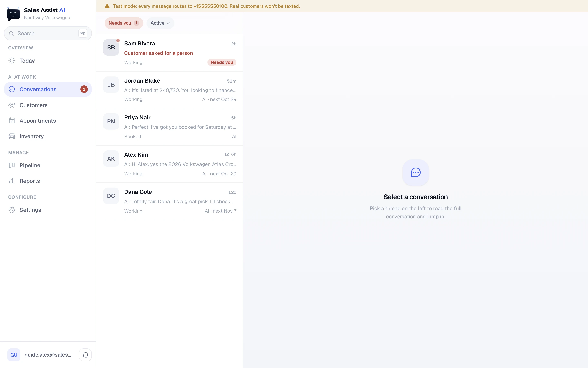Expand the Active status dropdown
This screenshot has width=588, height=368.
[x=160, y=23]
